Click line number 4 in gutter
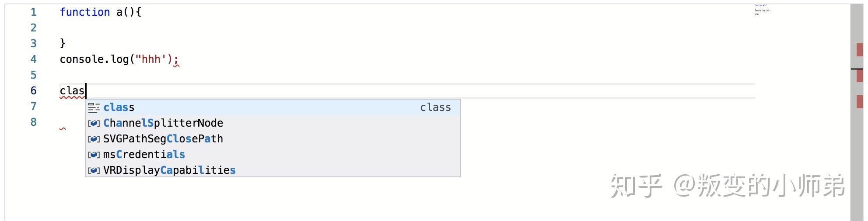The width and height of the screenshot is (868, 221). [x=34, y=59]
